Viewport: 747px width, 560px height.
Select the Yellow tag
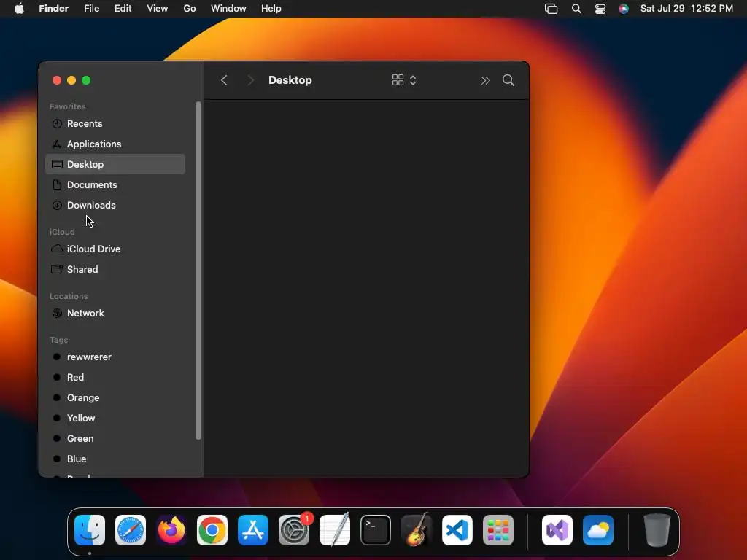pos(115,419)
